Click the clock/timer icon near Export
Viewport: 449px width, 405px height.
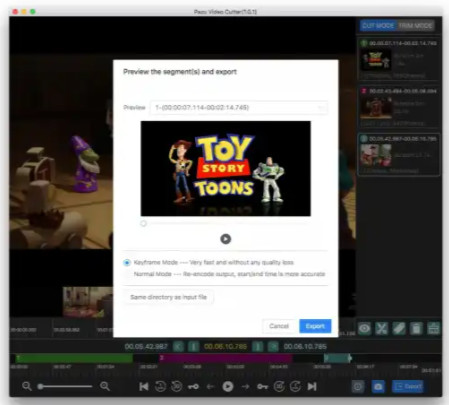[358, 387]
